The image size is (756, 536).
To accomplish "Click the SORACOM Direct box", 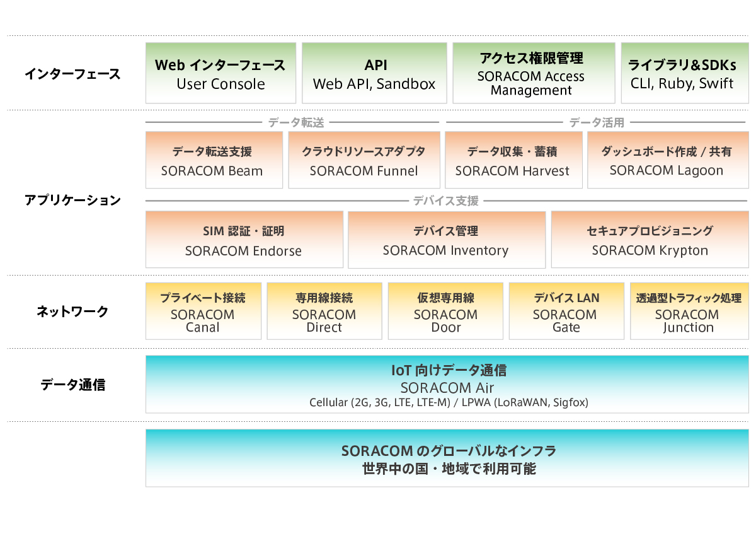I will [x=324, y=311].
